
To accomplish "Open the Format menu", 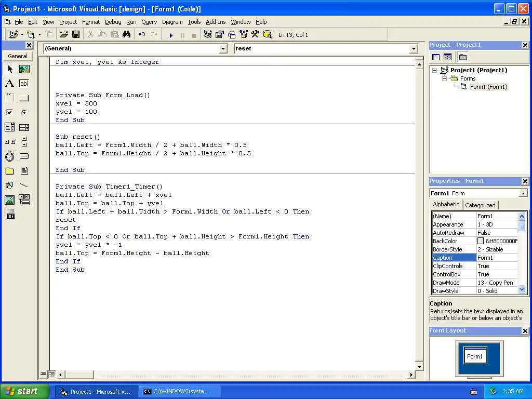I will point(91,22).
